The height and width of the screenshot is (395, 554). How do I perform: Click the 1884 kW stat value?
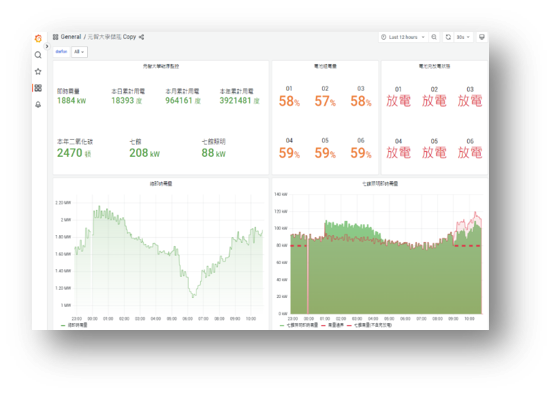coord(72,101)
